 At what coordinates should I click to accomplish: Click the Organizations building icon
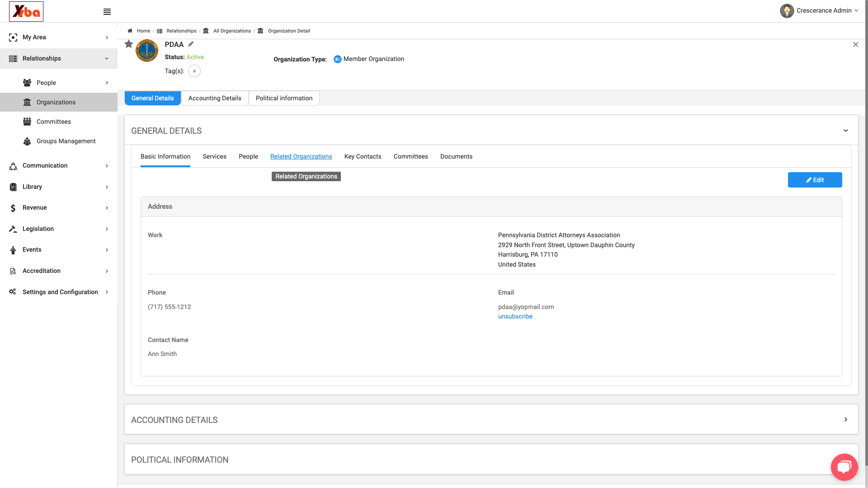27,102
